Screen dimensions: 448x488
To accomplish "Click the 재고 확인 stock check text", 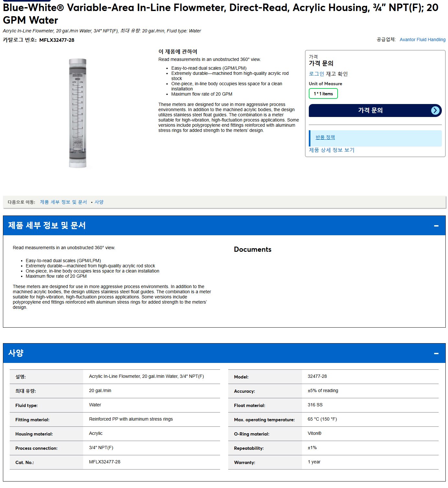I will [337, 74].
